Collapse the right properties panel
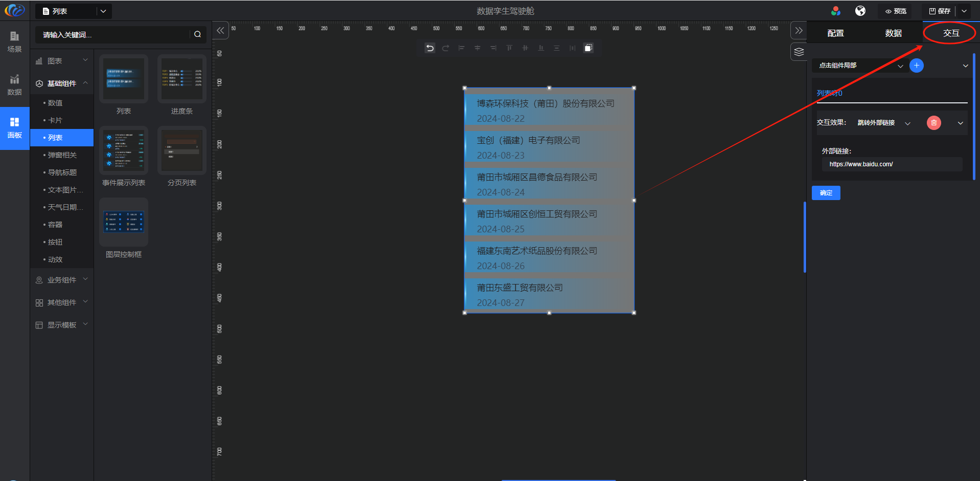 point(799,31)
